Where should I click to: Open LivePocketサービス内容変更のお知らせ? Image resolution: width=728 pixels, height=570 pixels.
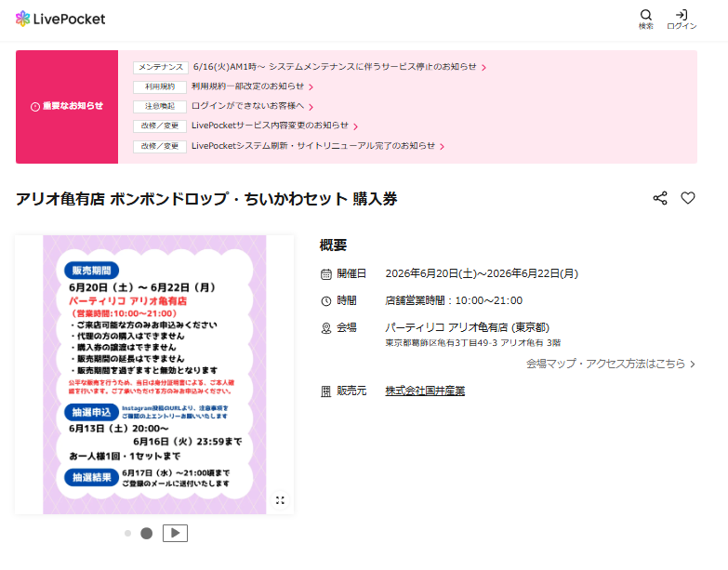point(270,126)
